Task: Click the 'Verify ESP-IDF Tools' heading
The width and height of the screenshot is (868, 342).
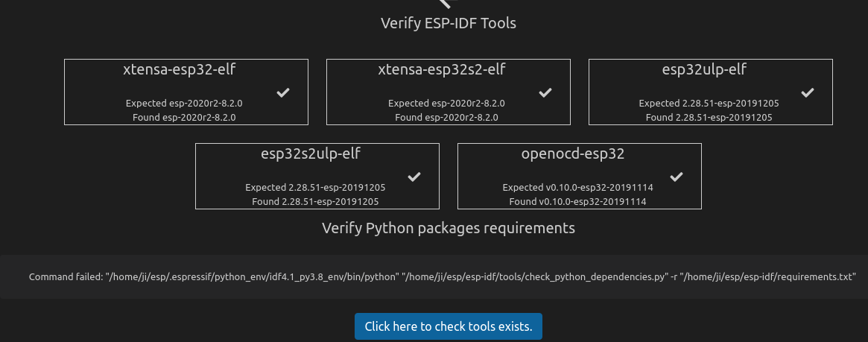Action: (x=449, y=23)
